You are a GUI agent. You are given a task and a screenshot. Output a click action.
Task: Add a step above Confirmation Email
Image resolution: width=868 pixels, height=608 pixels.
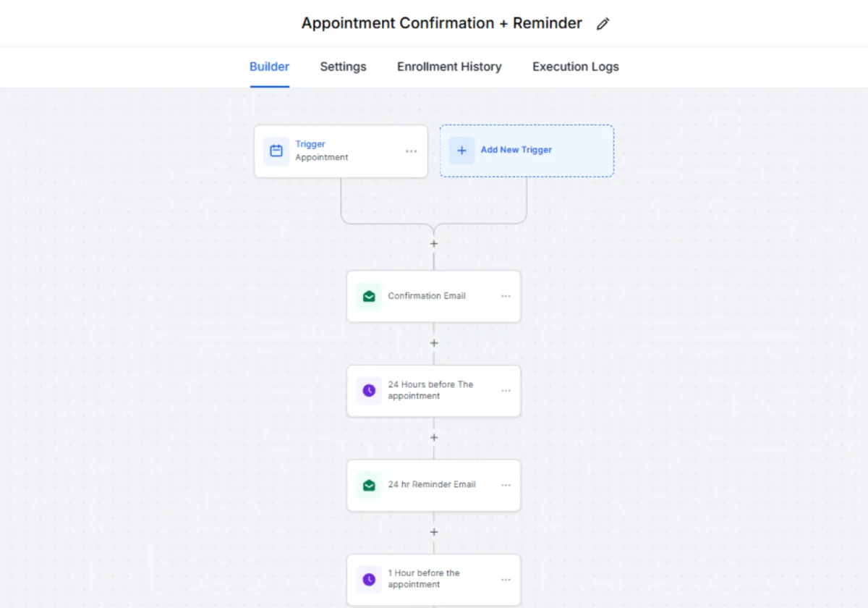point(434,244)
